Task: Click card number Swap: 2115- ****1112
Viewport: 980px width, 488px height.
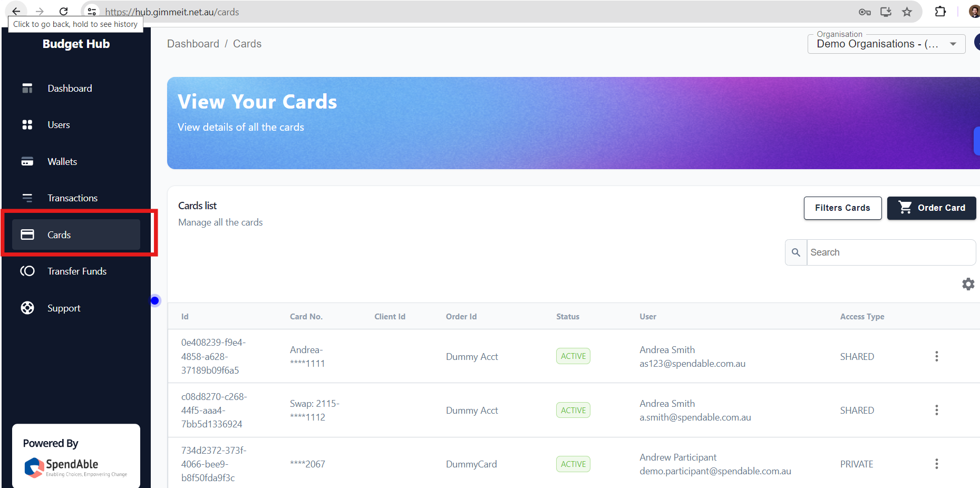Action: pos(315,411)
